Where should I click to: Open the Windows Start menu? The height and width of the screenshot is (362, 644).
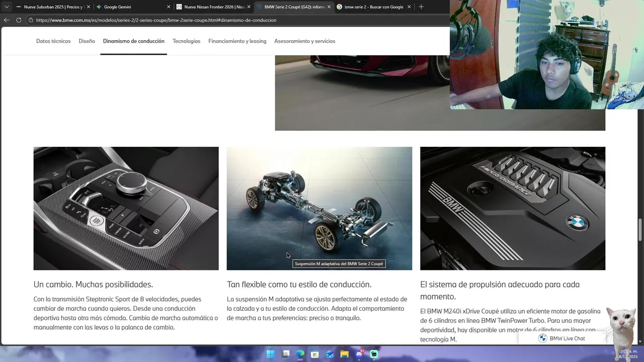click(270, 354)
